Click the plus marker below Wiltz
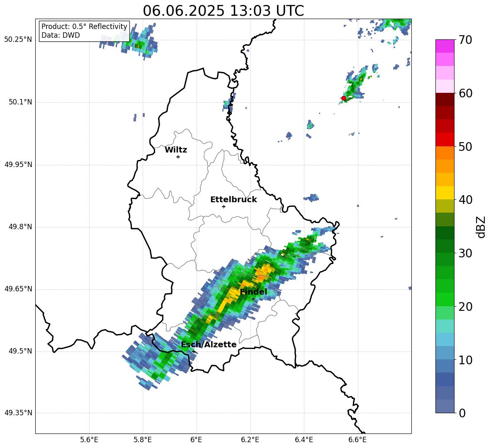Screen dimensions: 491x448 click(178, 157)
